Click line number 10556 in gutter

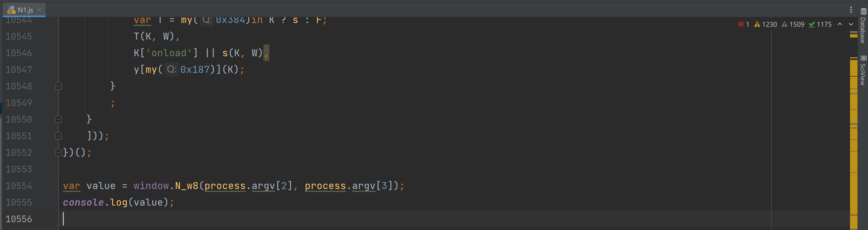coord(19,219)
